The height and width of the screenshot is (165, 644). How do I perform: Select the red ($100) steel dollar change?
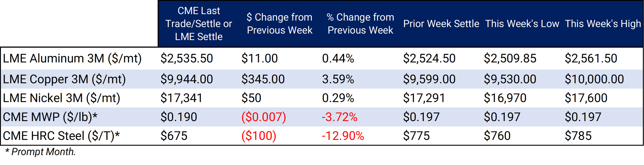(x=259, y=136)
